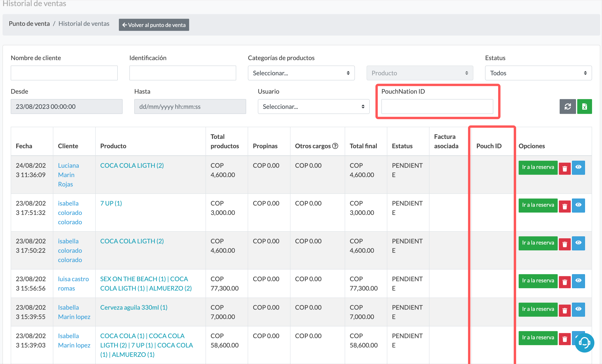
Task: Open the Categorías de productos dropdown
Action: tap(301, 73)
